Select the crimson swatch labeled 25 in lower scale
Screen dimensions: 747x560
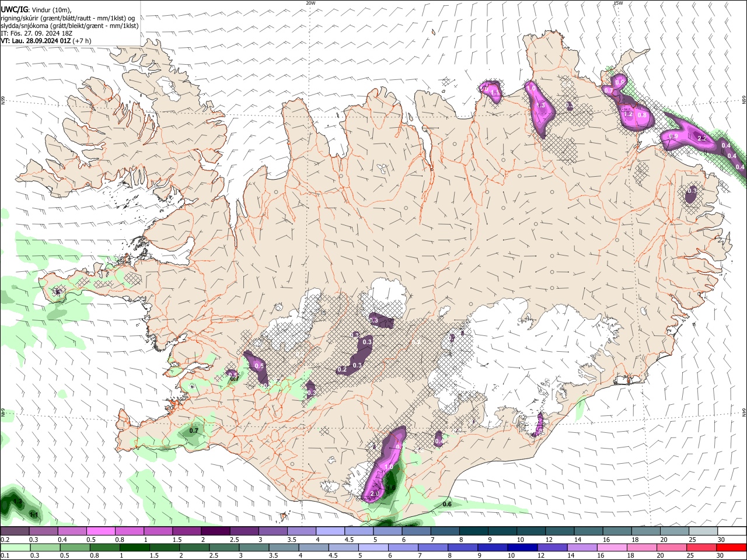(x=702, y=547)
